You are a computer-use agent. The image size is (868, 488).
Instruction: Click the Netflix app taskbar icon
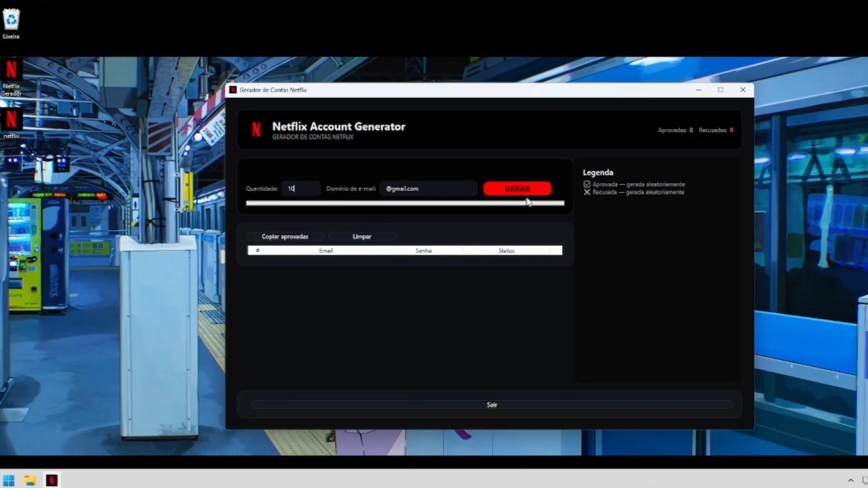coord(52,480)
